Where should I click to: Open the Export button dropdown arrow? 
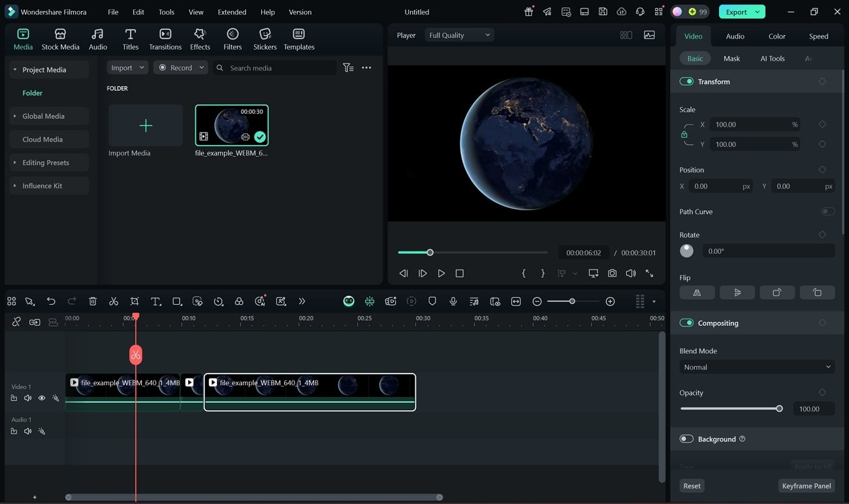click(758, 12)
